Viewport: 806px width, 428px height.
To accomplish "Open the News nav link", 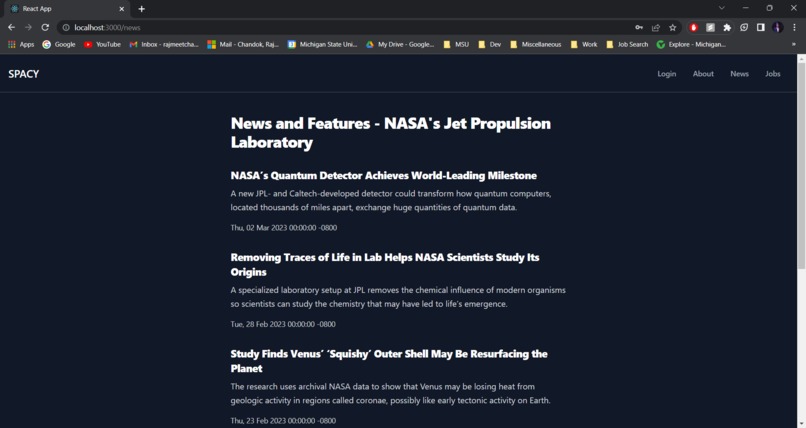I will coord(739,74).
